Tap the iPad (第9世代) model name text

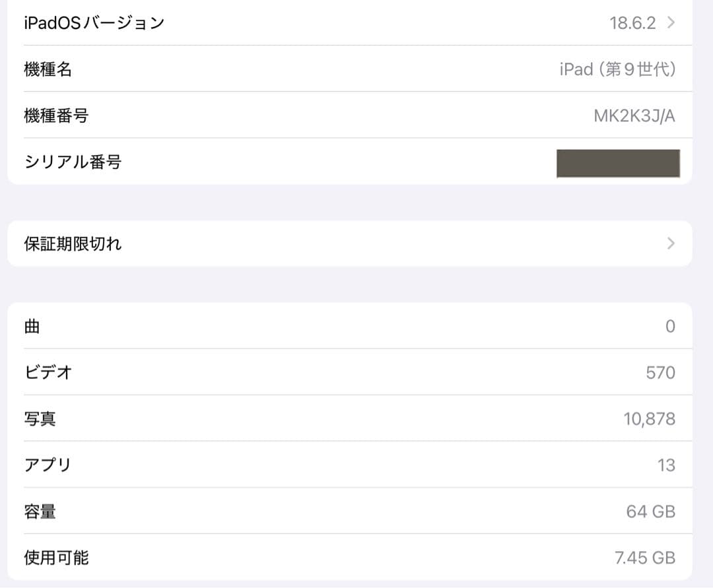[617, 69]
